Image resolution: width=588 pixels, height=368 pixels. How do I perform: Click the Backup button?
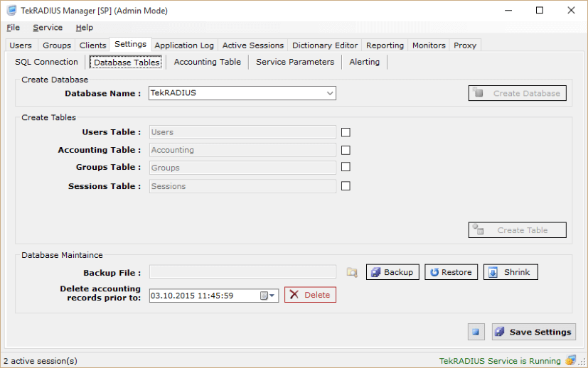point(392,272)
